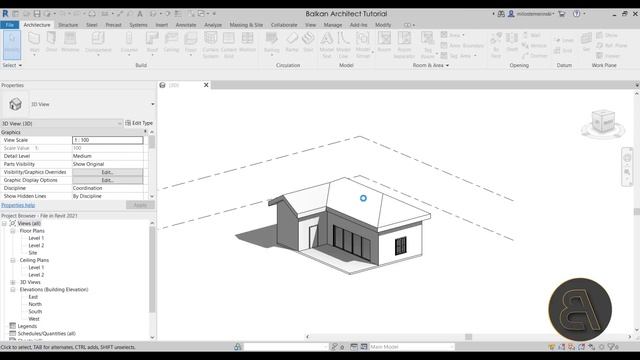Open the 3D View type selector dropdown

click(x=153, y=104)
